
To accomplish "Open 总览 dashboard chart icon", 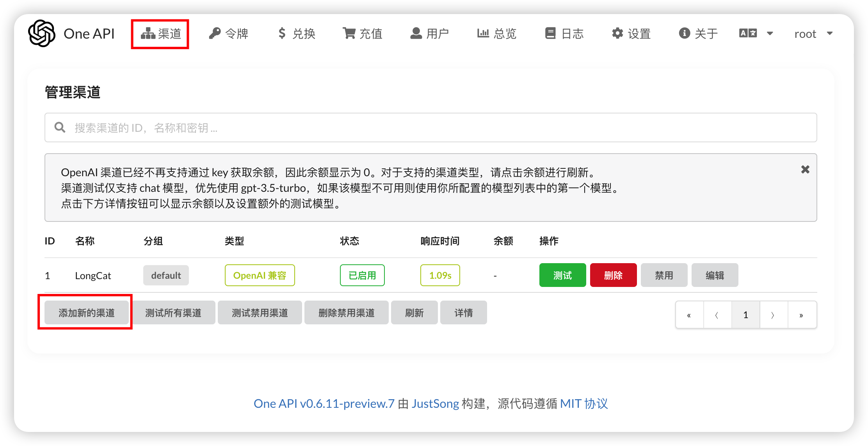I will (x=496, y=34).
